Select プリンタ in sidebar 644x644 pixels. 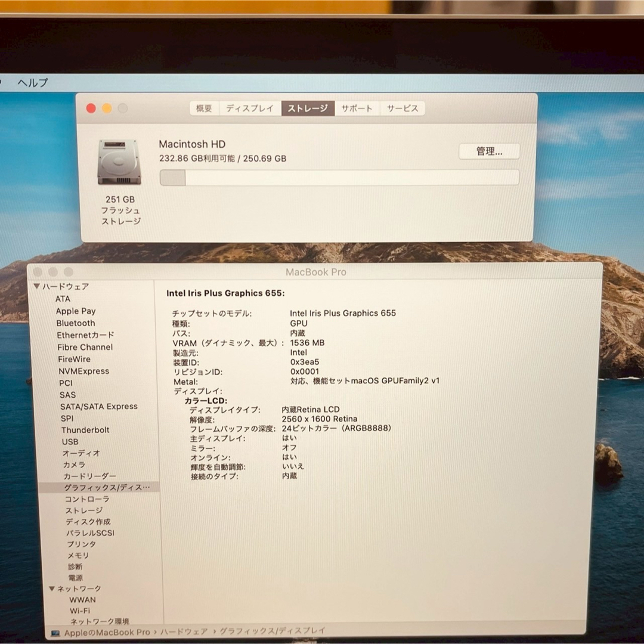pyautogui.click(x=82, y=544)
